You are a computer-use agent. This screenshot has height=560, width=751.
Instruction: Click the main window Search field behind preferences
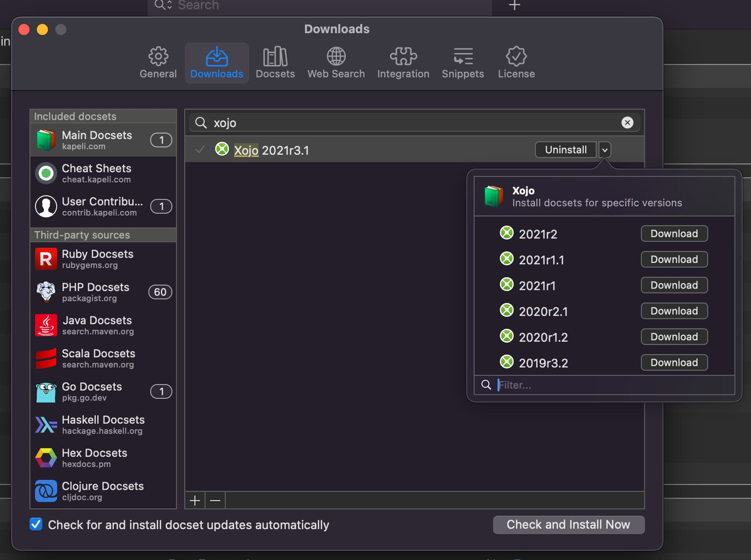click(319, 6)
